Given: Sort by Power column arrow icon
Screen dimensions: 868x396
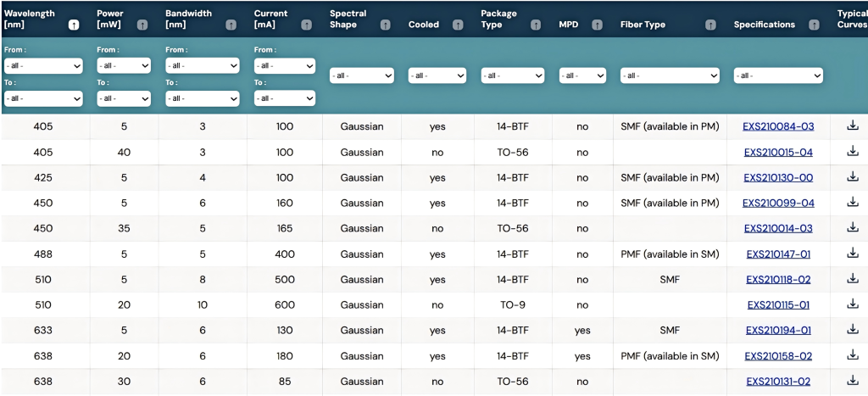Looking at the screenshot, I should coord(142,25).
